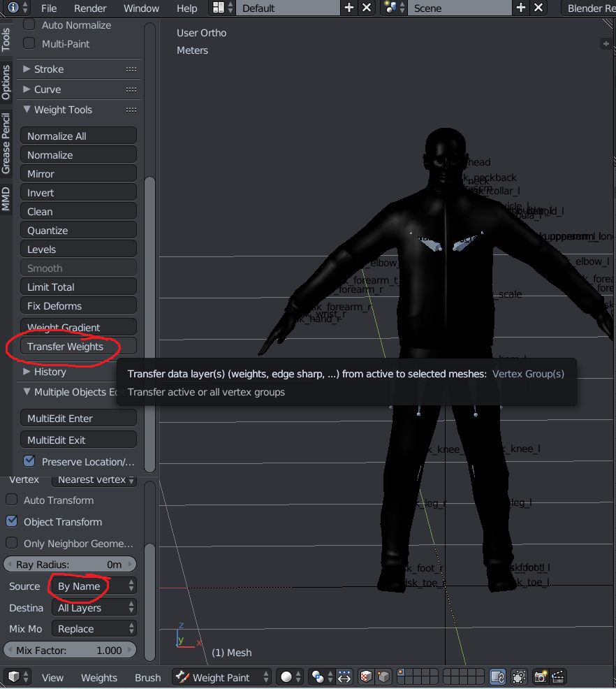Expand the History panel

pyautogui.click(x=27, y=372)
